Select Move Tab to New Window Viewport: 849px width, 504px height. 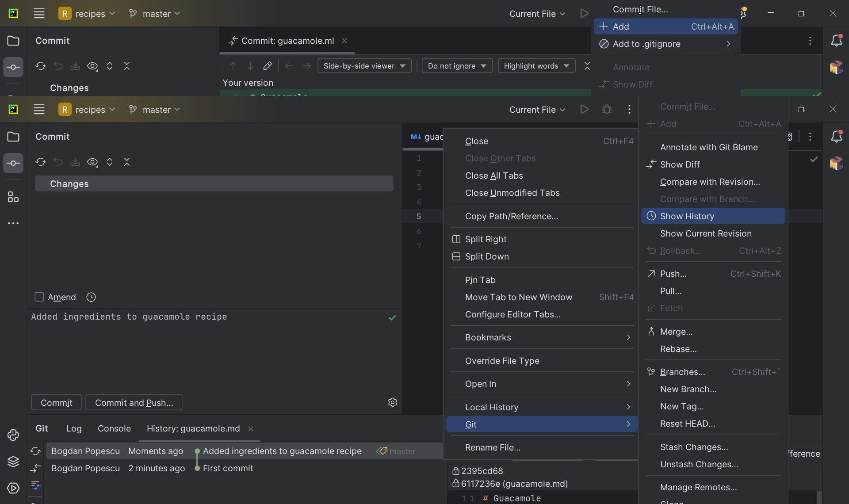click(542, 297)
